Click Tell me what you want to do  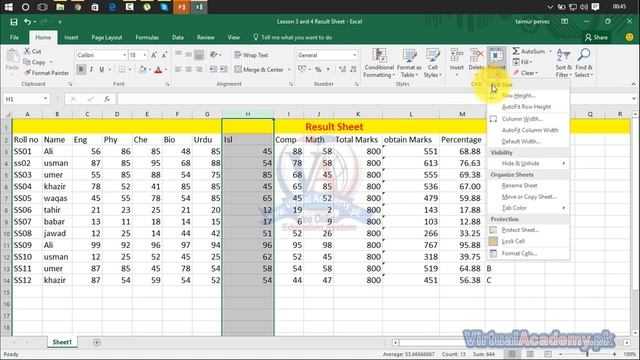296,37
